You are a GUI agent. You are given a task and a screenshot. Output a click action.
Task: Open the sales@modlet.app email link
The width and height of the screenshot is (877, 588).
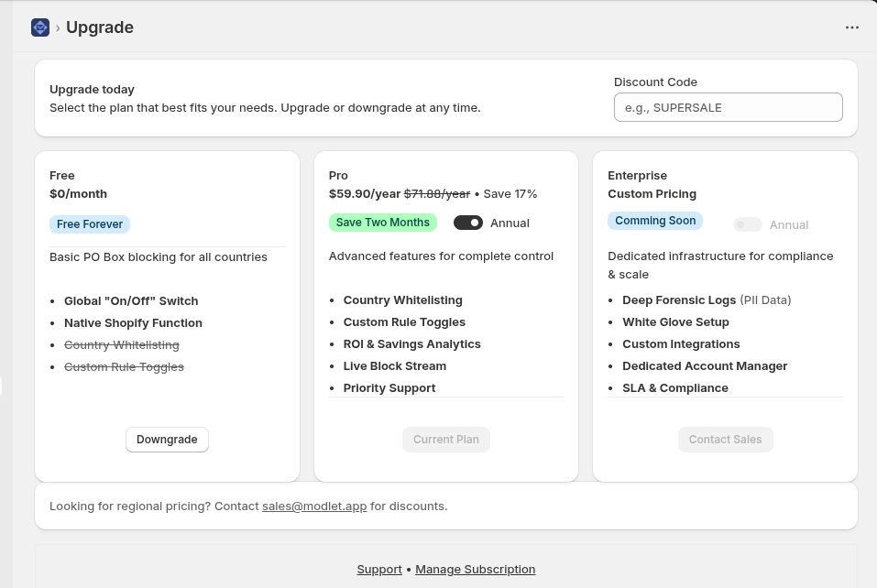coord(314,506)
